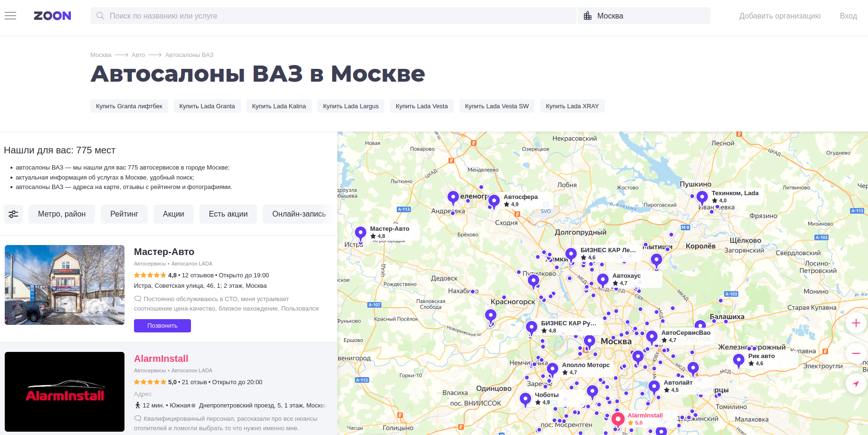This screenshot has height=435, width=868.
Task: Select the Купить Lada Kalina tag
Action: pyautogui.click(x=279, y=106)
